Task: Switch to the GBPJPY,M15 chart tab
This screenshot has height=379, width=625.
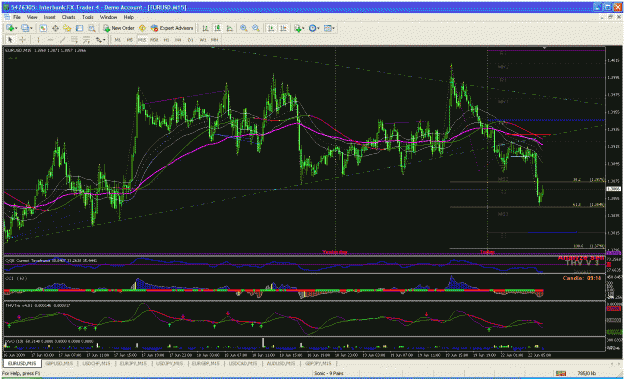Action: pyautogui.click(x=318, y=363)
